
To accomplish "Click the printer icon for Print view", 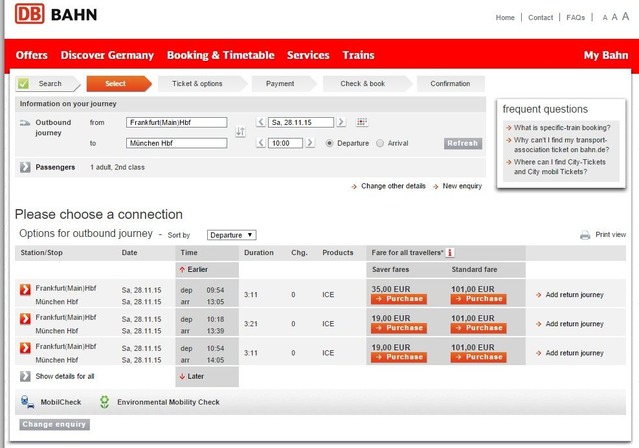I will click(x=585, y=235).
